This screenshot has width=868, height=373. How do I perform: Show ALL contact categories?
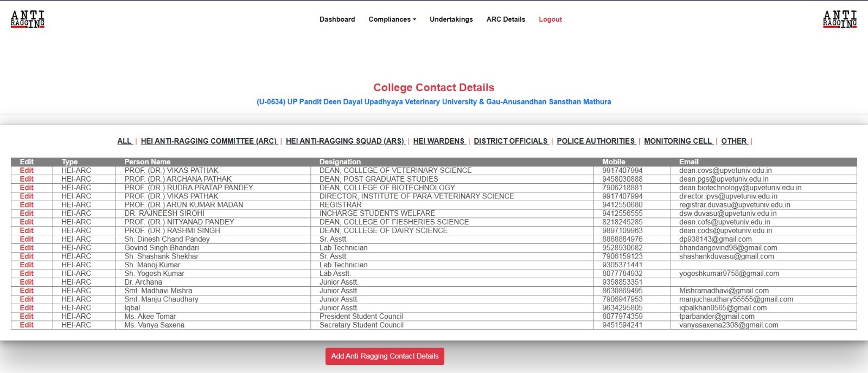(124, 141)
